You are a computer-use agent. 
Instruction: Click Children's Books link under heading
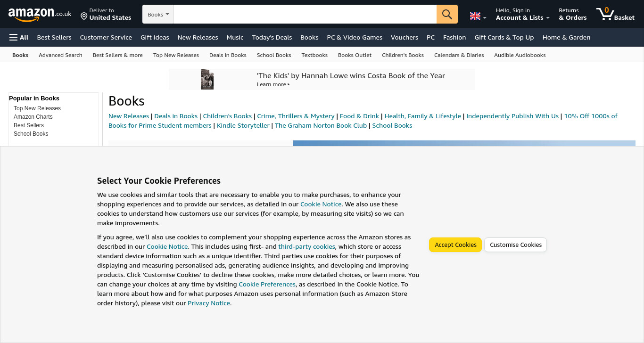(227, 116)
